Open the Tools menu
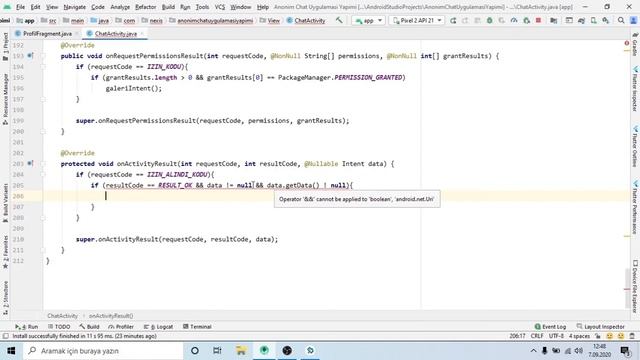 point(202,7)
